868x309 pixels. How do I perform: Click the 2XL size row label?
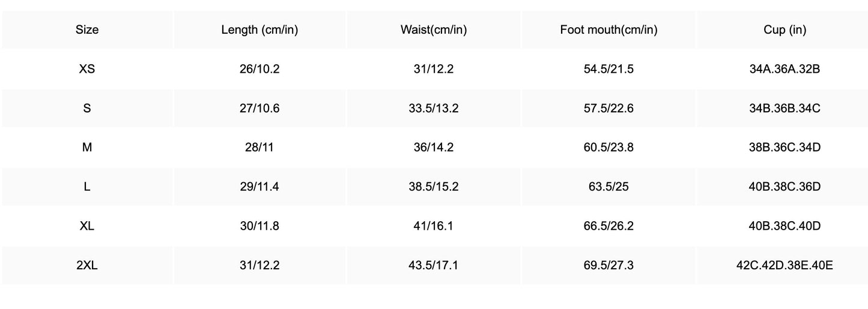(87, 265)
